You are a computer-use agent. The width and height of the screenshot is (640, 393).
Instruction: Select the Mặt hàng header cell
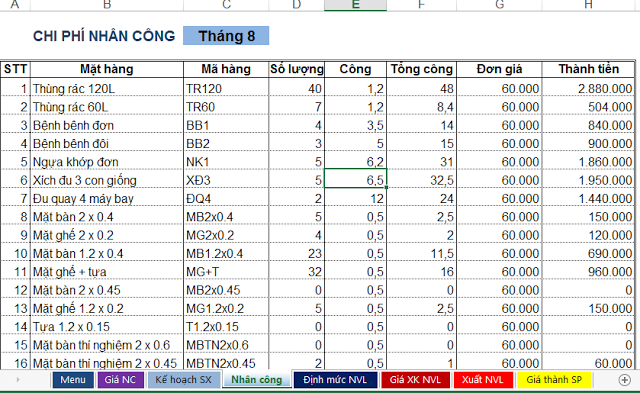coord(107,69)
